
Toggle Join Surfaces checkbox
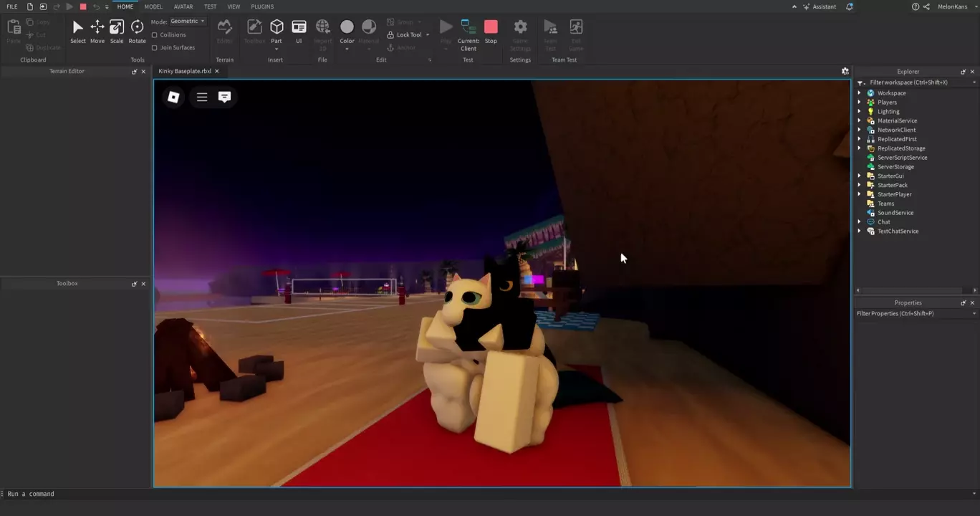coord(155,48)
